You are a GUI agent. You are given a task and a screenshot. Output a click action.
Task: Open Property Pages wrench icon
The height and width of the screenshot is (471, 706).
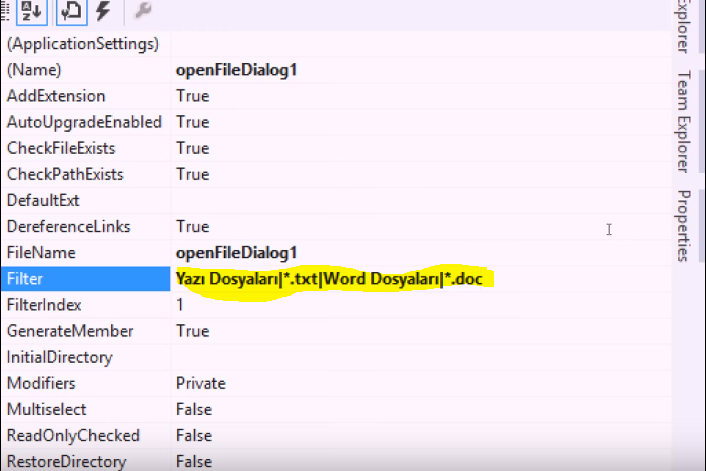coord(143,11)
